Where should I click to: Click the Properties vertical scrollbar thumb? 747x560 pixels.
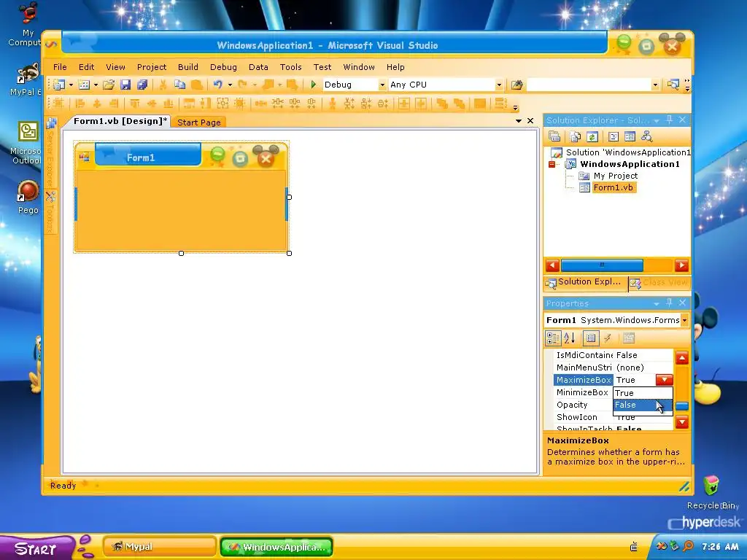coord(682,405)
